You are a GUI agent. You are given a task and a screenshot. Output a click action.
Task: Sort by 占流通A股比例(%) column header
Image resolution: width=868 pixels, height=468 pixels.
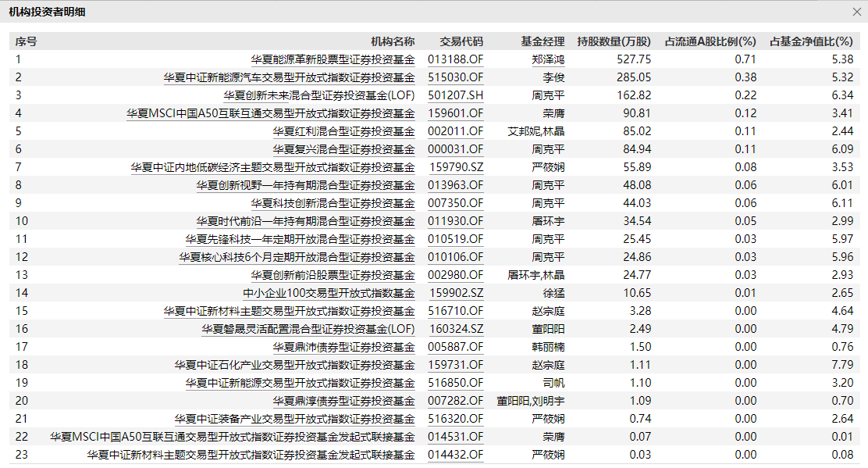[710, 41]
